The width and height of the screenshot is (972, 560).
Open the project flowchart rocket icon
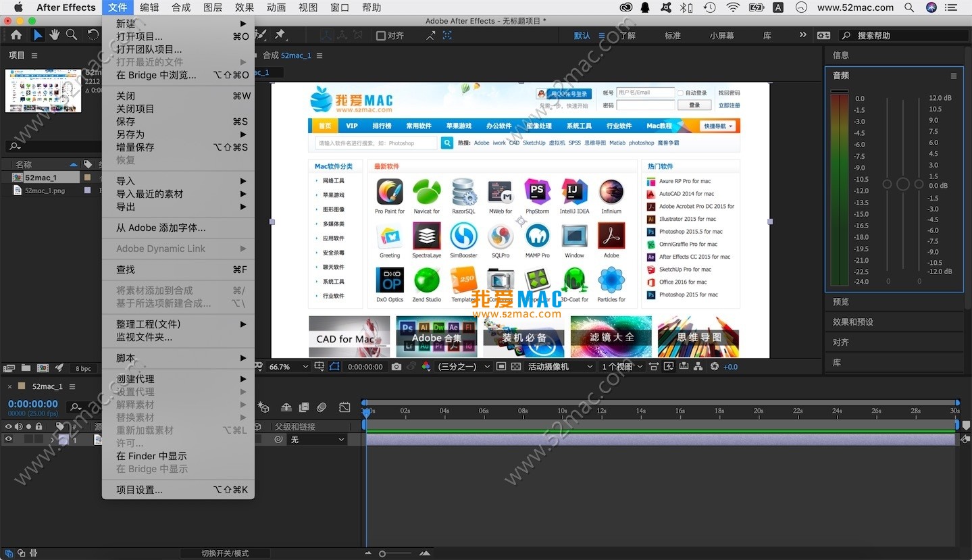coord(59,368)
